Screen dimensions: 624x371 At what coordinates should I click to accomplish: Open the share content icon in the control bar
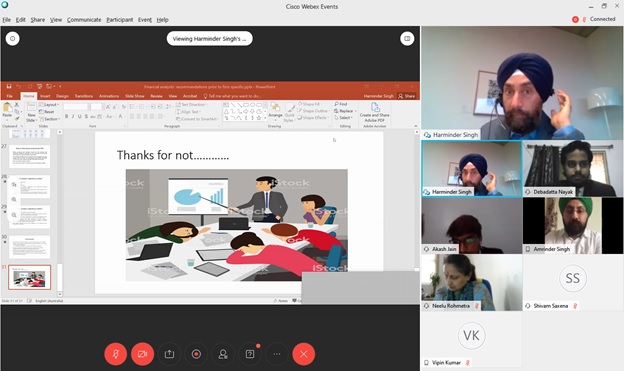tap(170, 354)
